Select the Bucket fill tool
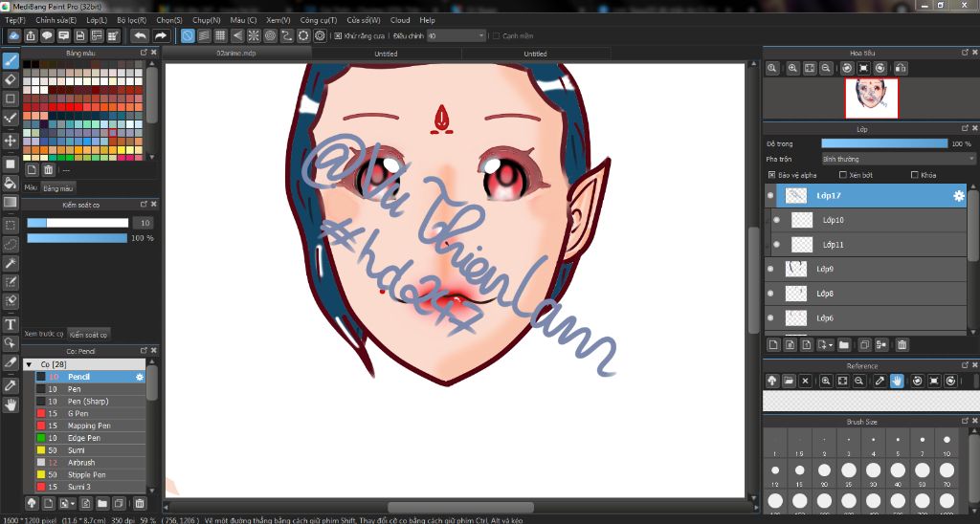 [x=11, y=182]
